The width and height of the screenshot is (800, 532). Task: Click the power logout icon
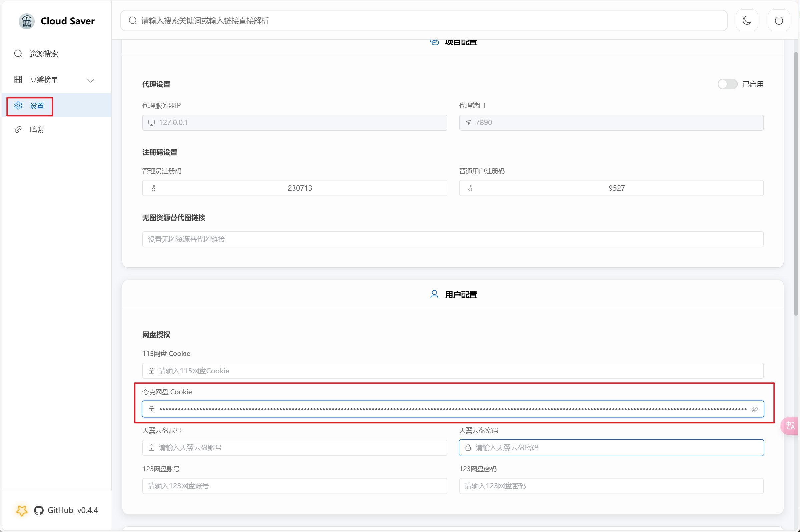point(779,21)
